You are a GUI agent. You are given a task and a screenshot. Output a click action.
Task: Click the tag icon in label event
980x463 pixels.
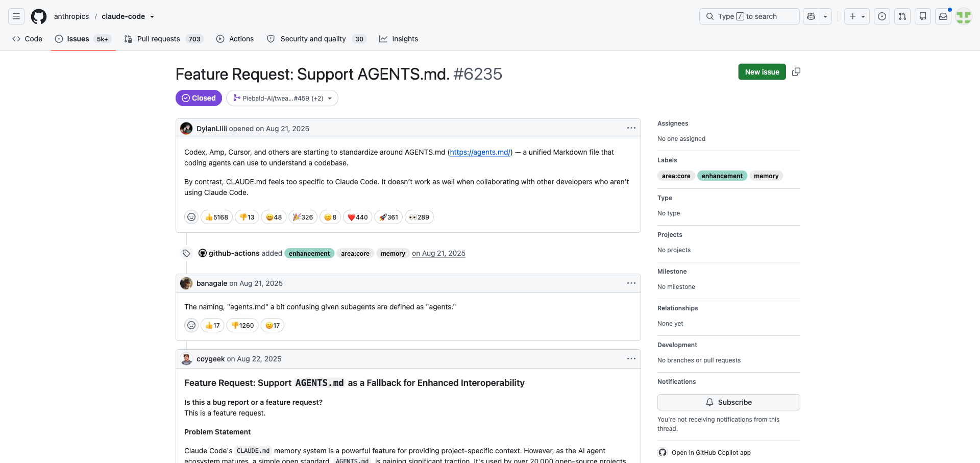coord(186,253)
